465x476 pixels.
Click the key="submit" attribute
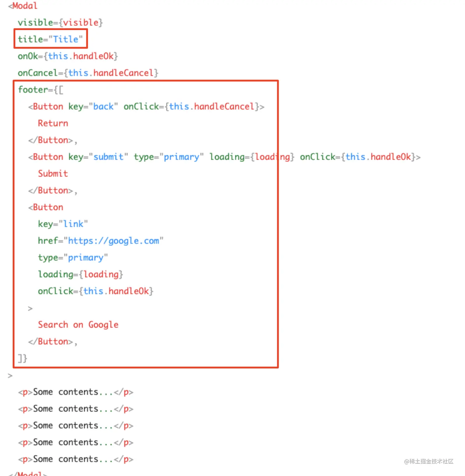coord(98,157)
